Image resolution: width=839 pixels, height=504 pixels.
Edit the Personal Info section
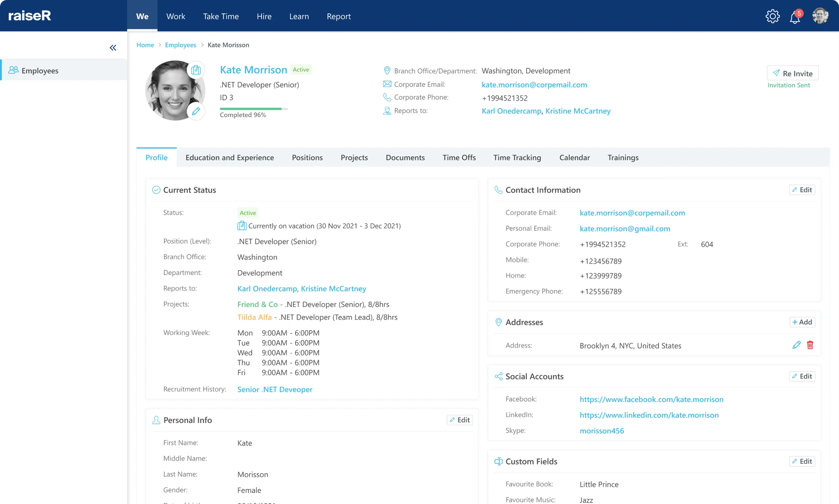tap(460, 420)
